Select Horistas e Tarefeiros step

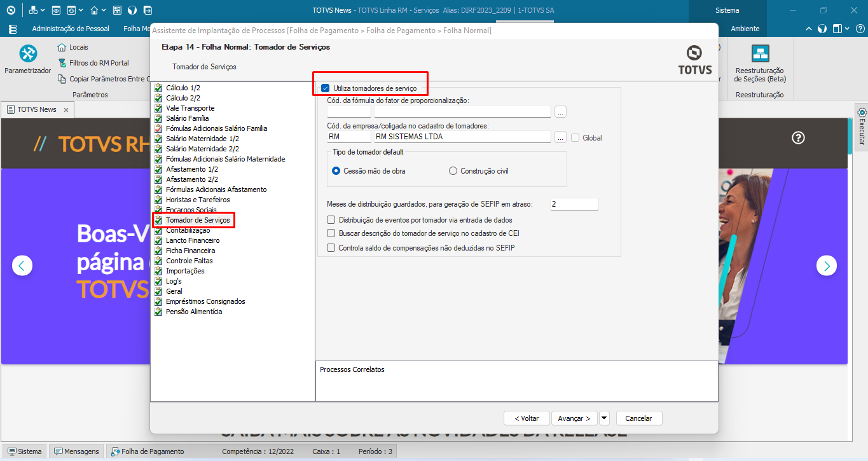point(198,200)
